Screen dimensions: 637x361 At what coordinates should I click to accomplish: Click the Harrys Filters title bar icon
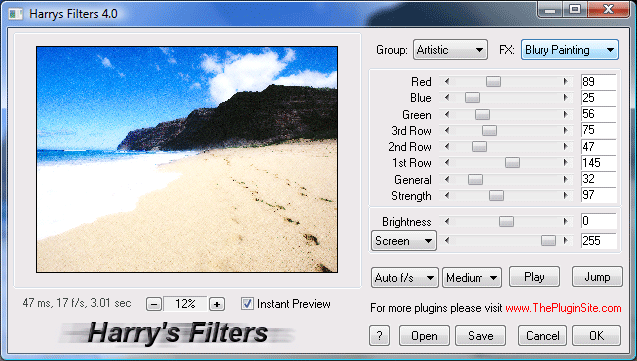[15, 14]
